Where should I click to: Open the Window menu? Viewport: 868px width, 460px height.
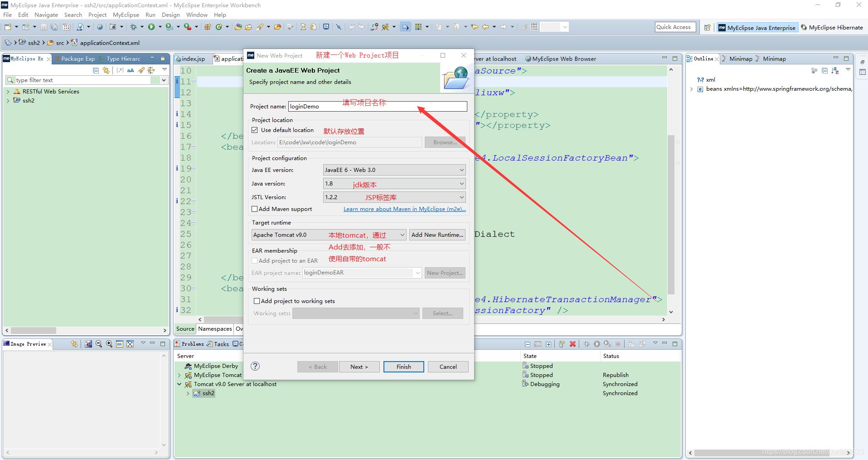(x=197, y=15)
